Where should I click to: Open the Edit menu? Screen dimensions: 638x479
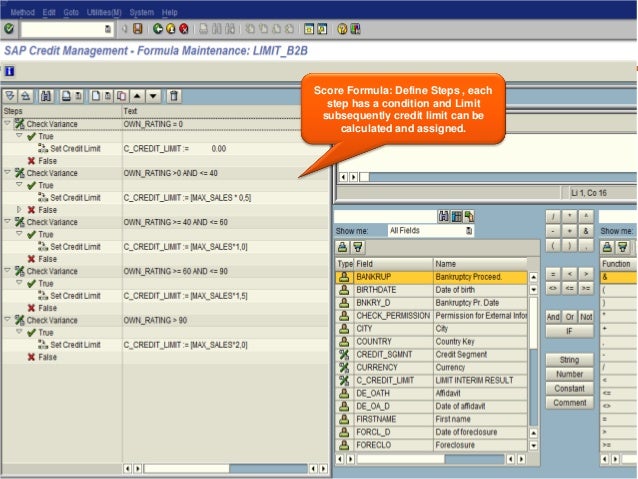pyautogui.click(x=49, y=13)
